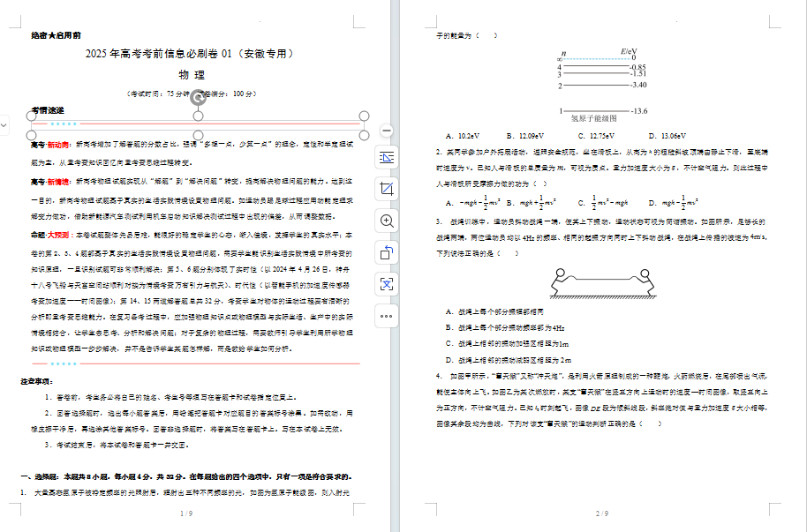Click the top-middle resize handle of selected image

click(198, 116)
